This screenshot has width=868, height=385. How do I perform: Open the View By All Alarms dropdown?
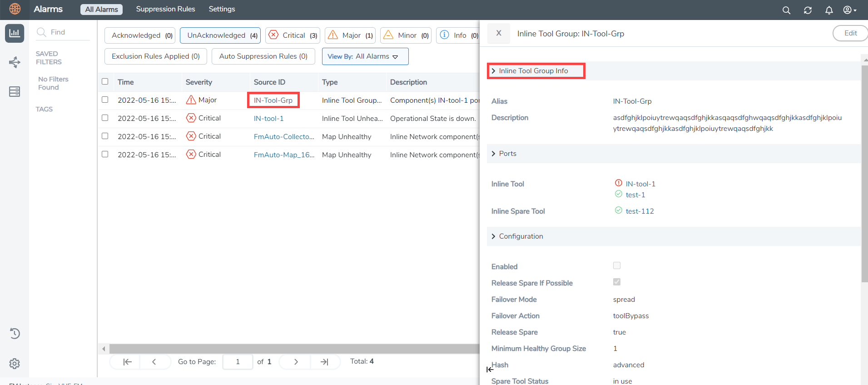point(365,56)
